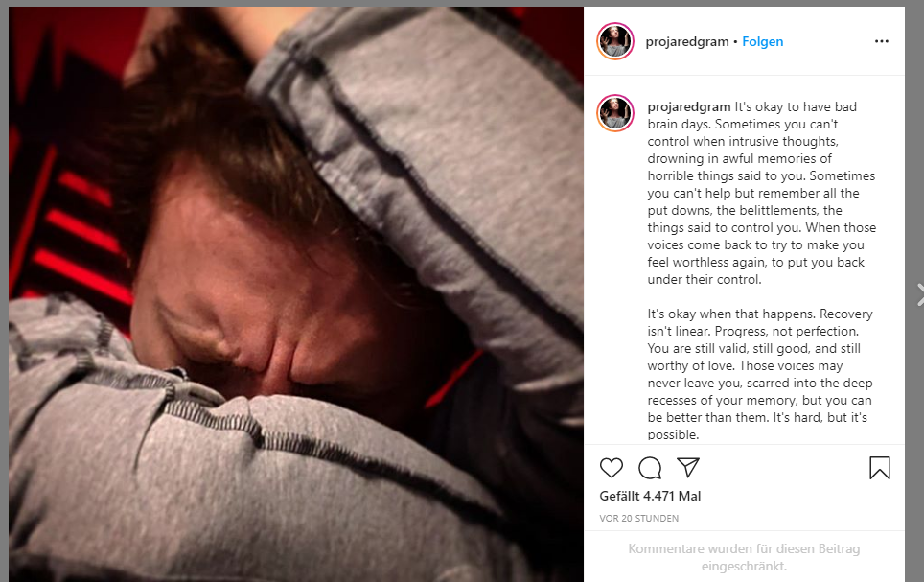Image resolution: width=924 pixels, height=582 pixels.
Task: Go to next post with right edge arrow
Action: pyautogui.click(x=920, y=294)
